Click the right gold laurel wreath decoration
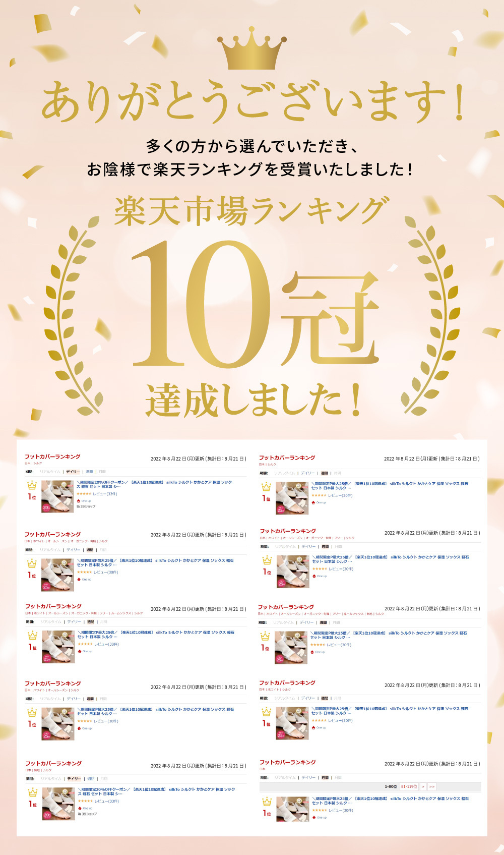This screenshot has height=855, width=504. (x=431, y=315)
